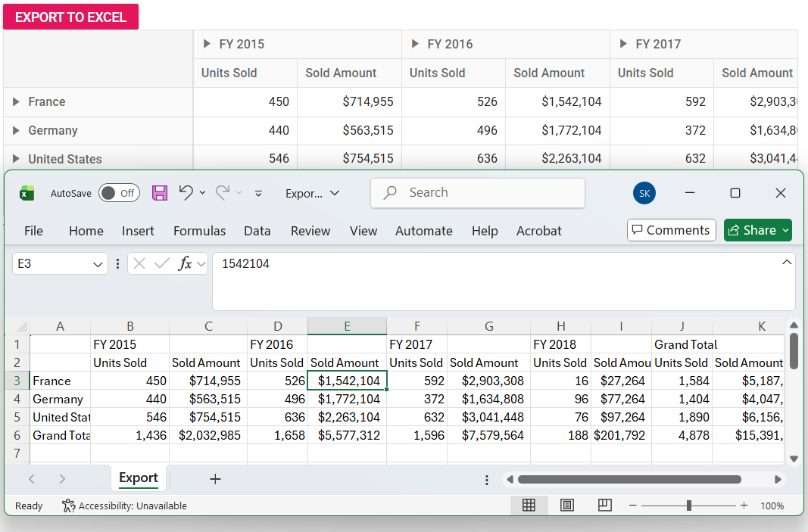The image size is (808, 532).
Task: Open the undo history dropdown arrow
Action: pos(202,193)
